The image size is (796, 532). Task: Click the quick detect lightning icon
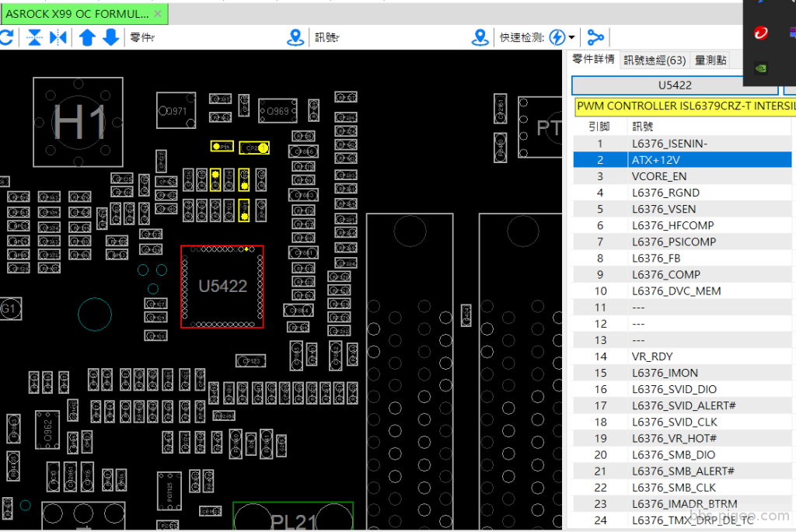557,37
